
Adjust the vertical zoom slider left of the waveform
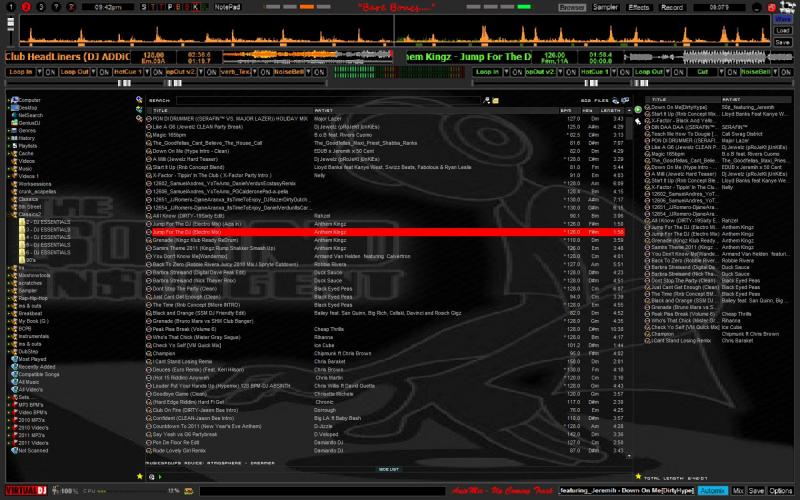[11, 31]
